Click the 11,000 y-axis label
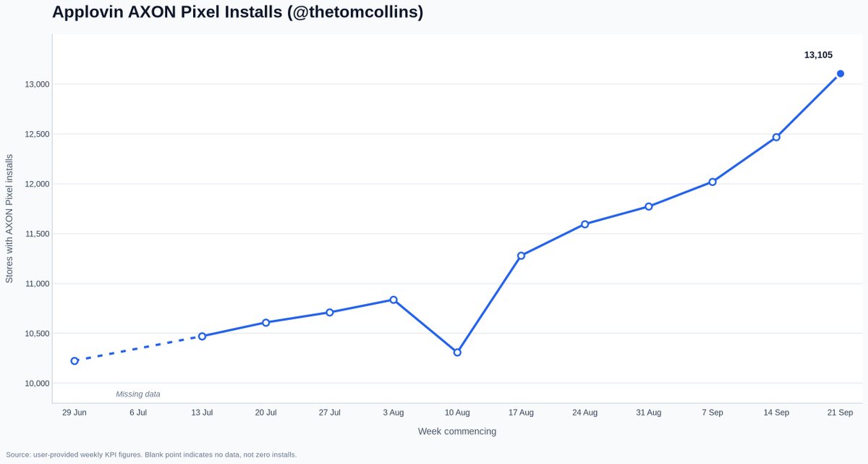The image size is (868, 464). click(35, 284)
